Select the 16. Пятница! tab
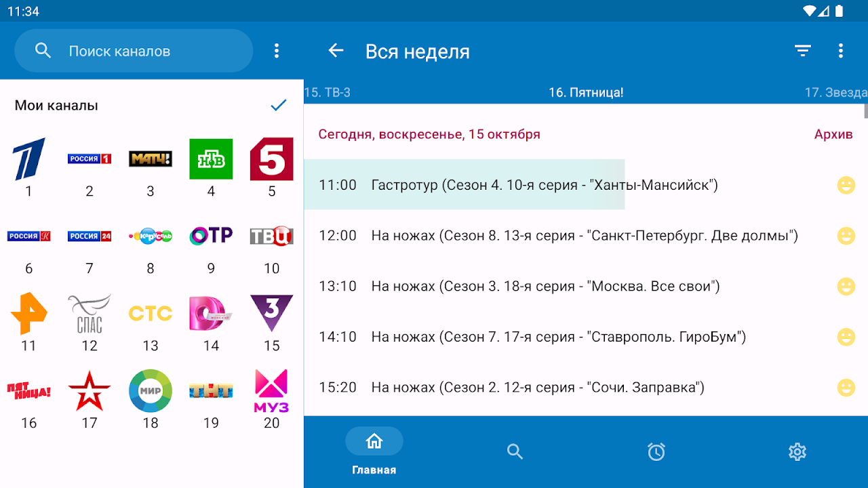The height and width of the screenshot is (488, 868). (x=586, y=93)
